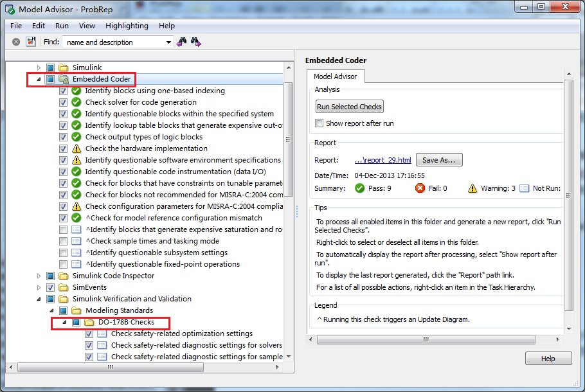
Task: Open the Help menu
Action: [166, 26]
